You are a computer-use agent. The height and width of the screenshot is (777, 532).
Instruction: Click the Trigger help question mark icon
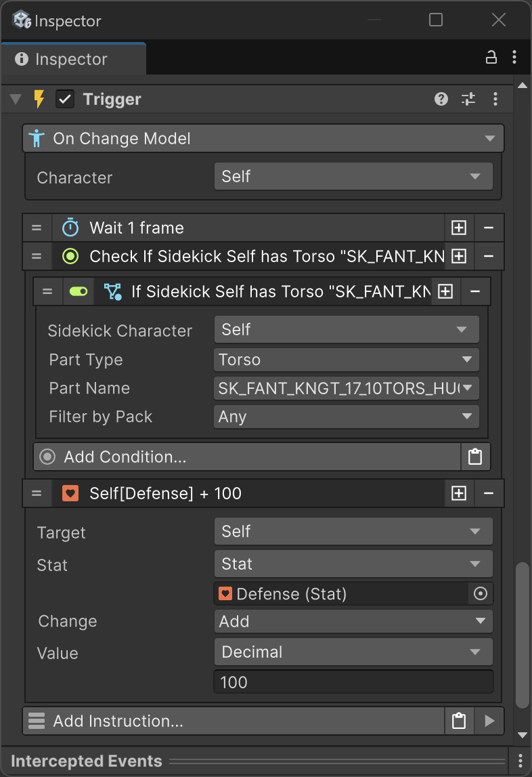[x=441, y=100]
